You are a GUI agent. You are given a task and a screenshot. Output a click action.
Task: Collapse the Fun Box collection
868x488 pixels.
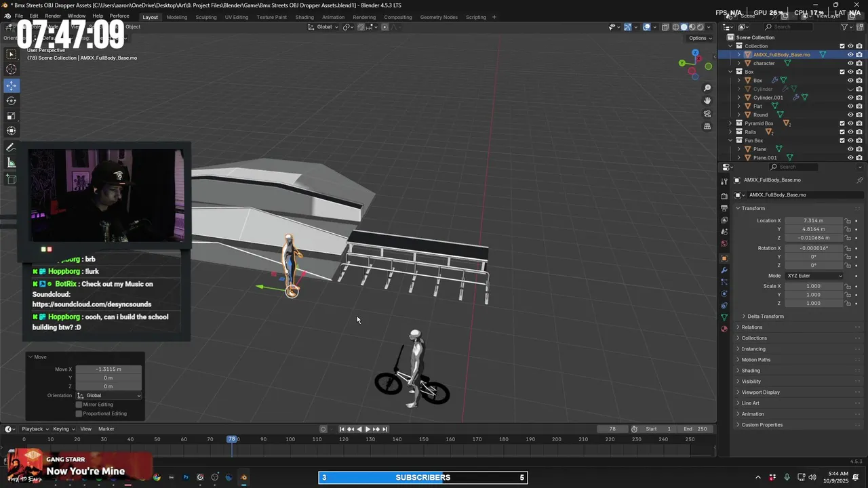click(x=730, y=140)
